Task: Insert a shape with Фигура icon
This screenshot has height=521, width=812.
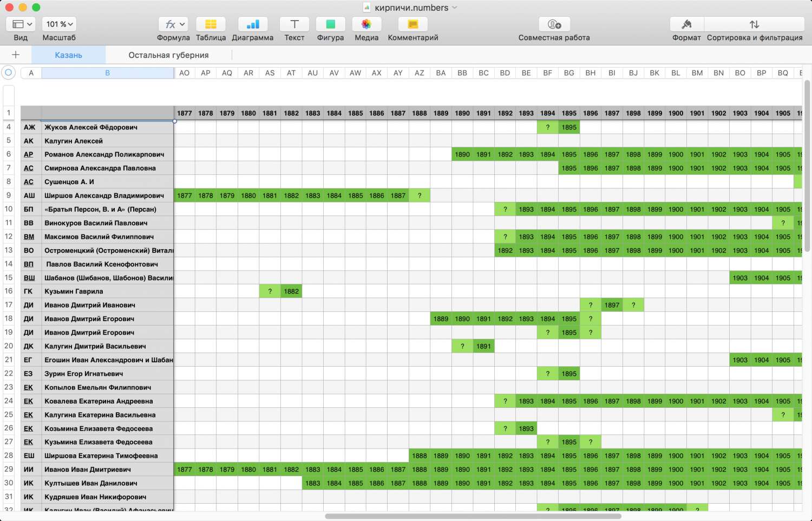Action: click(330, 24)
